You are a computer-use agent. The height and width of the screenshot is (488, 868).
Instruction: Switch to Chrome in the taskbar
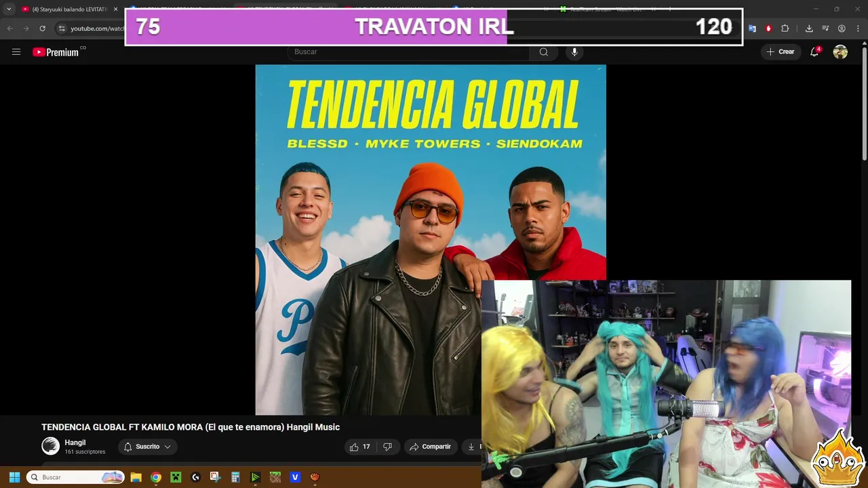click(x=155, y=477)
